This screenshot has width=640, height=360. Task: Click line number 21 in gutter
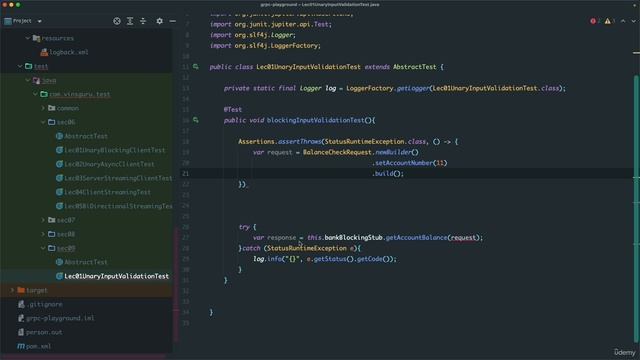[x=185, y=173]
